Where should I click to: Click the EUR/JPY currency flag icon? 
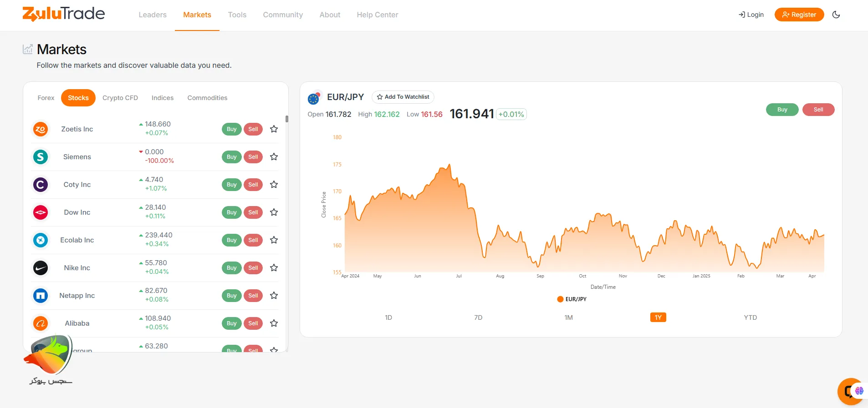pos(314,98)
